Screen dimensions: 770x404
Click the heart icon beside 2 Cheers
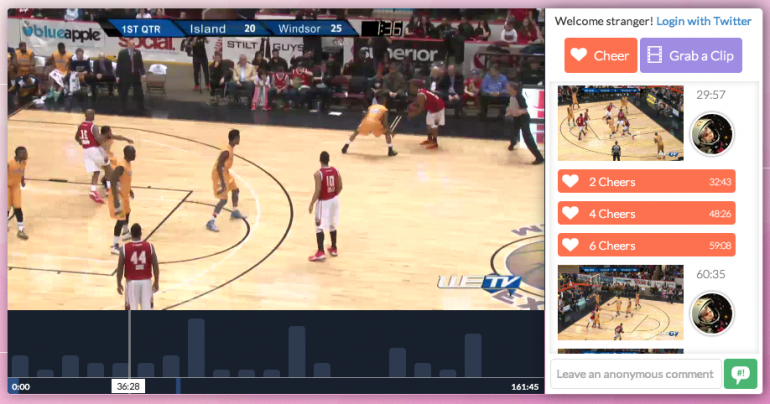coord(570,182)
